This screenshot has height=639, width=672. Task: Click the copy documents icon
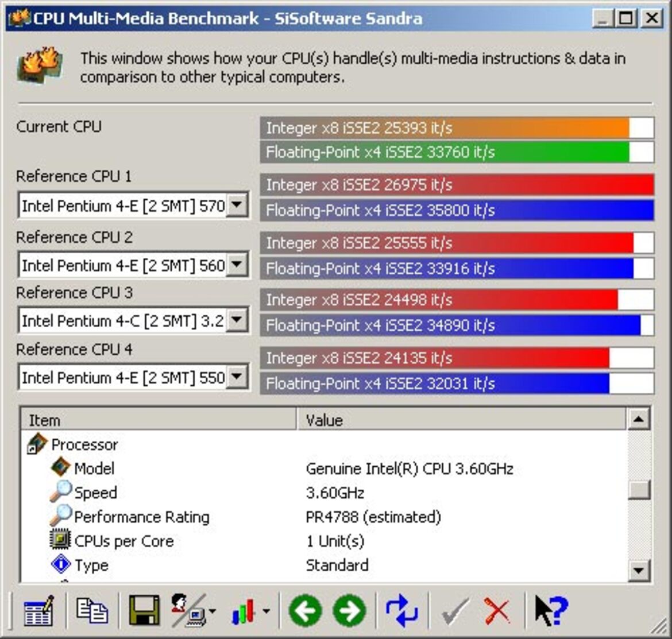coord(92,611)
